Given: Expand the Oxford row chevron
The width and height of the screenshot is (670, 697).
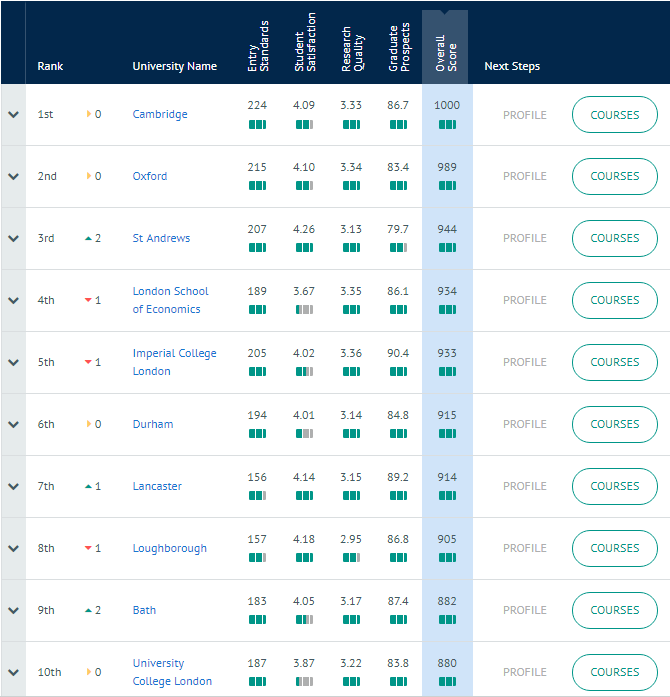Looking at the screenshot, I should click(x=13, y=176).
